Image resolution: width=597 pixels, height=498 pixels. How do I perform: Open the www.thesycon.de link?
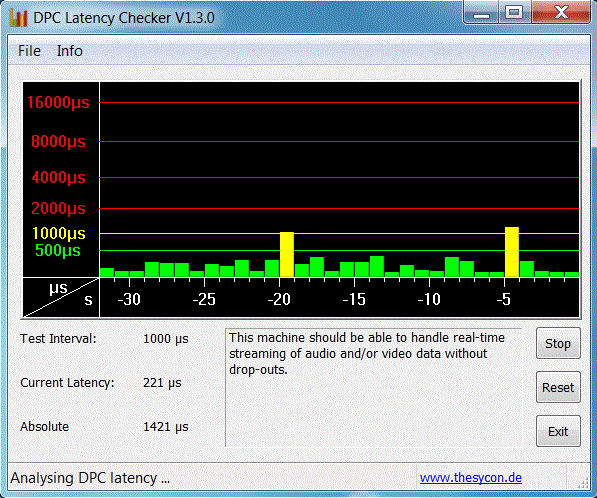coord(471,477)
